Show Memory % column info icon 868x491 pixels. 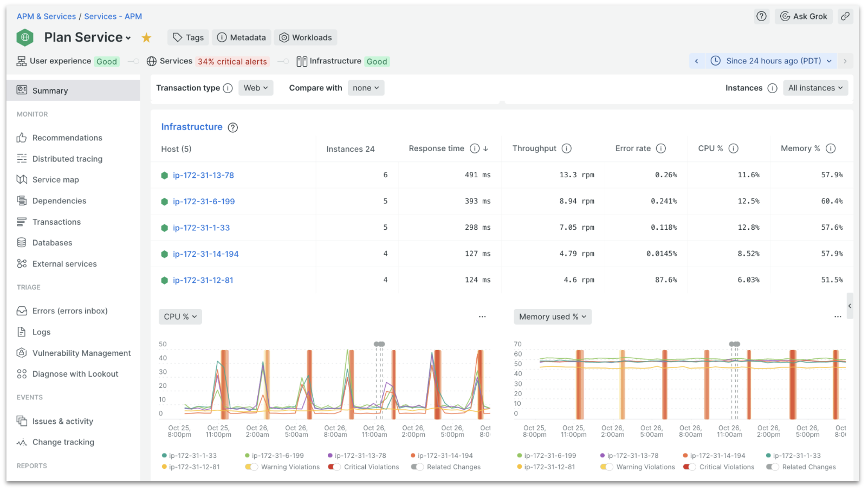point(830,148)
